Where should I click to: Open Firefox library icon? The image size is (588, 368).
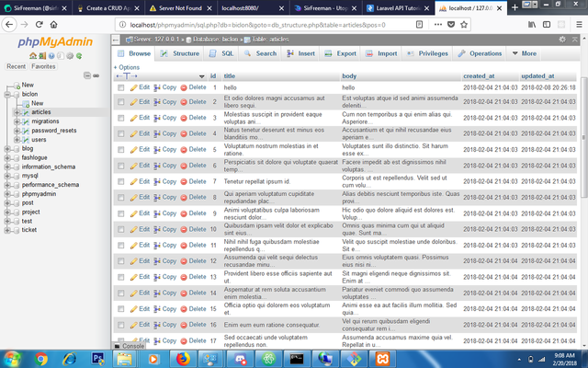tap(532, 25)
